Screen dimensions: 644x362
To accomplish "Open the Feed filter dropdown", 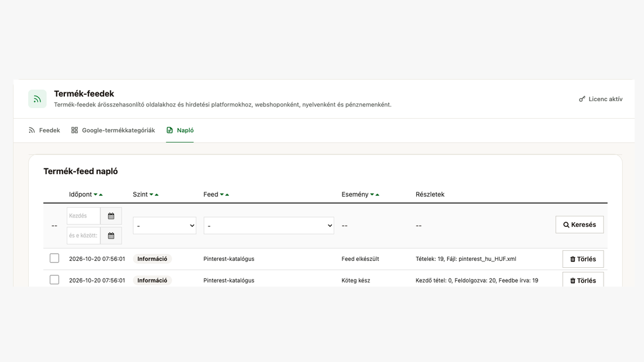I will pyautogui.click(x=269, y=226).
